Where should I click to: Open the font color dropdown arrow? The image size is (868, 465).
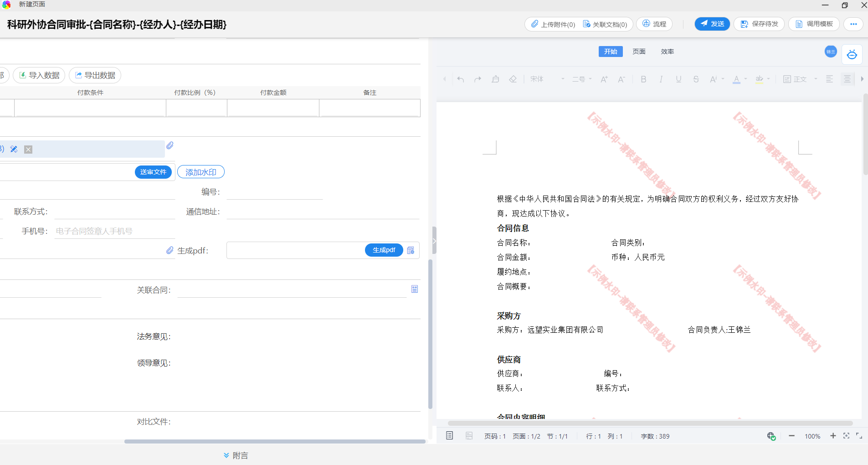746,79
